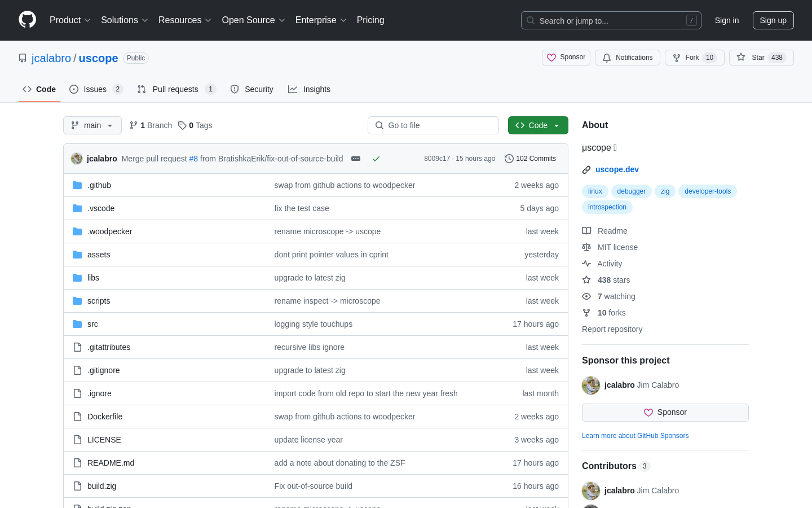Open Notifications bell button
Image resolution: width=812 pixels, height=508 pixels.
(628, 58)
